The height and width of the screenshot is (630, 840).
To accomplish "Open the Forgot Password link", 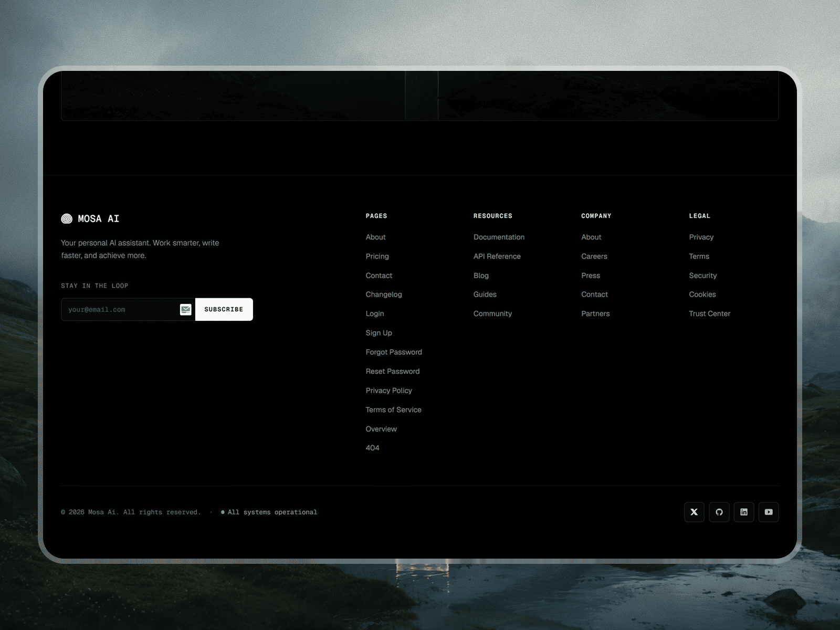I will [x=394, y=352].
